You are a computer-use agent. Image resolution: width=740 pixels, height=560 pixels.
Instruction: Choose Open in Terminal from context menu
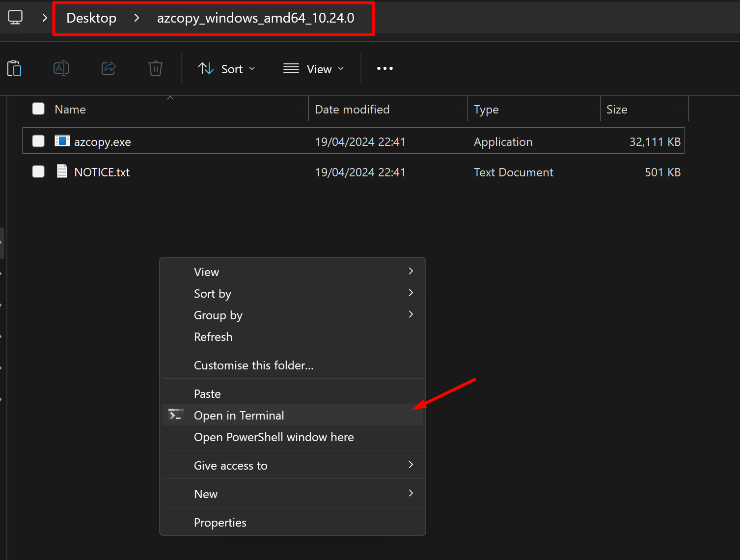[x=239, y=415]
